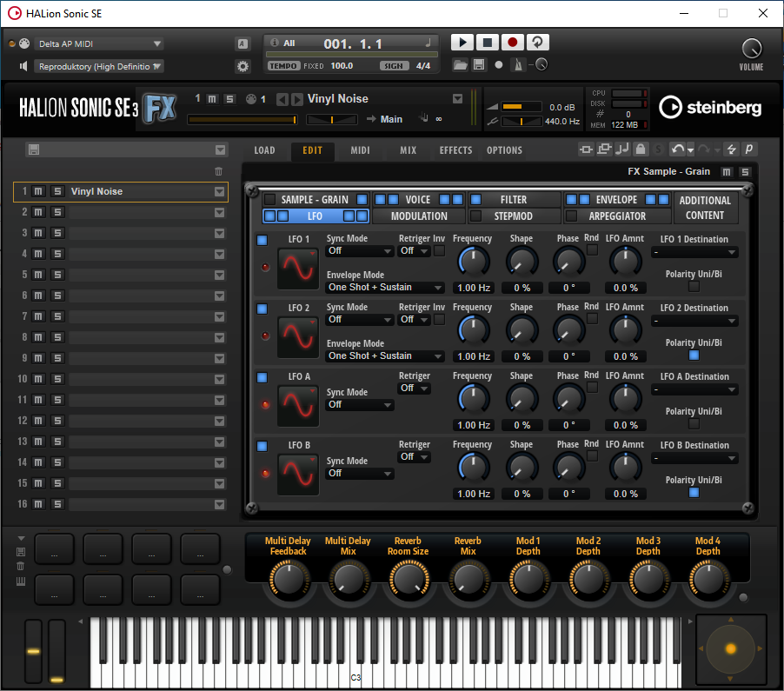784x691 pixels.
Task: Toggle the player view 'p' icon
Action: pyautogui.click(x=749, y=149)
